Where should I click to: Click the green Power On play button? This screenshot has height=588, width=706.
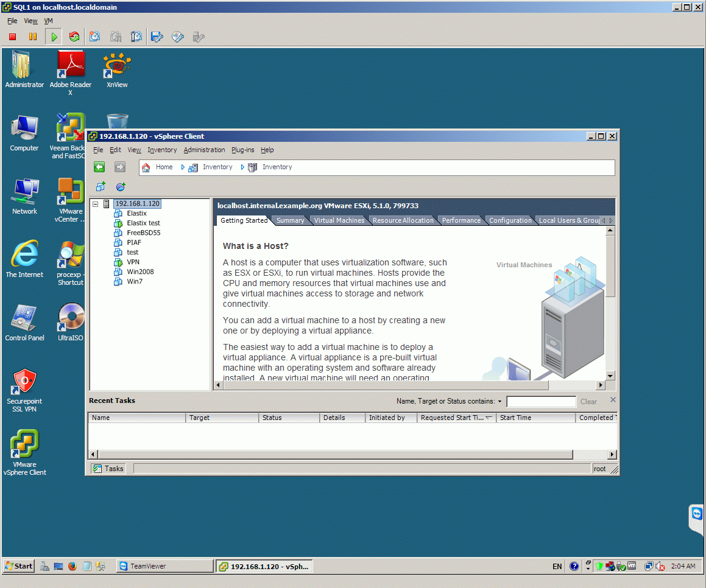point(54,37)
